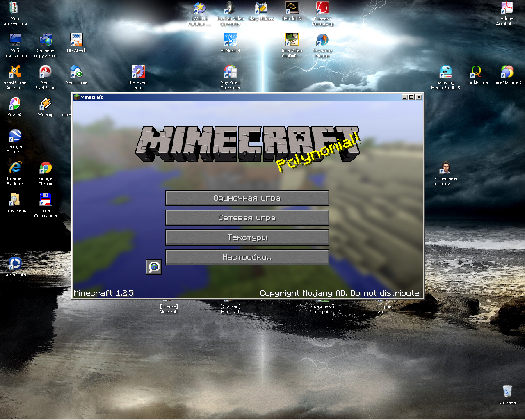This screenshot has width=525, height=420.
Task: Select FoxTab Video Converter icon
Action: click(x=230, y=14)
